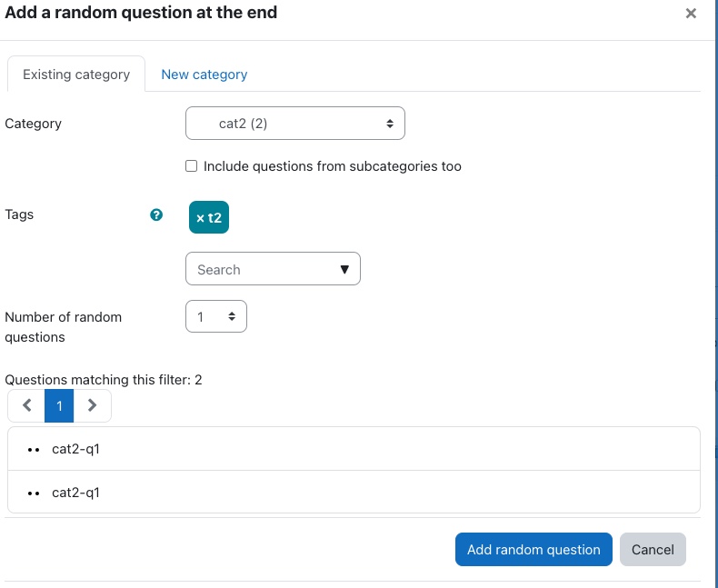
Task: Open the Category dropdown showing cat2 (2)
Action: point(295,124)
